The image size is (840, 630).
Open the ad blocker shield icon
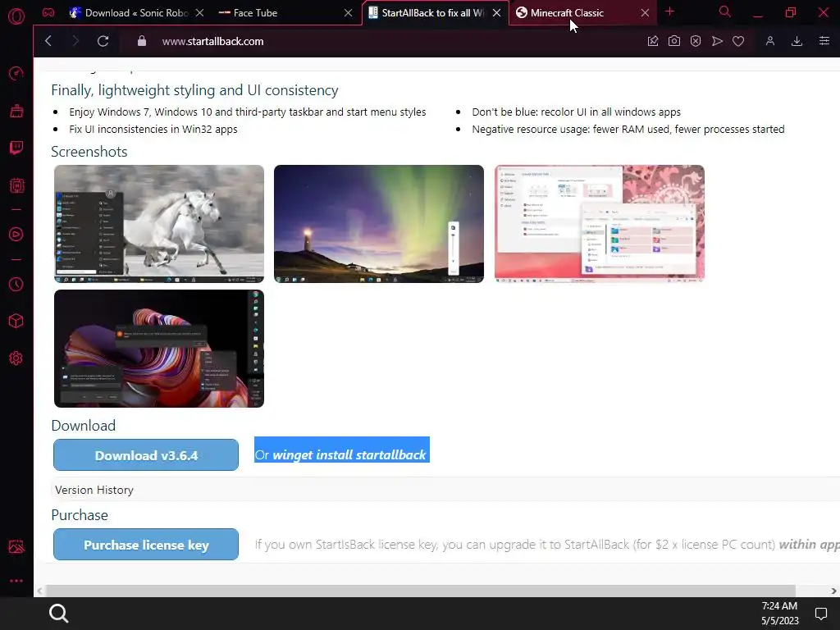[x=696, y=41]
